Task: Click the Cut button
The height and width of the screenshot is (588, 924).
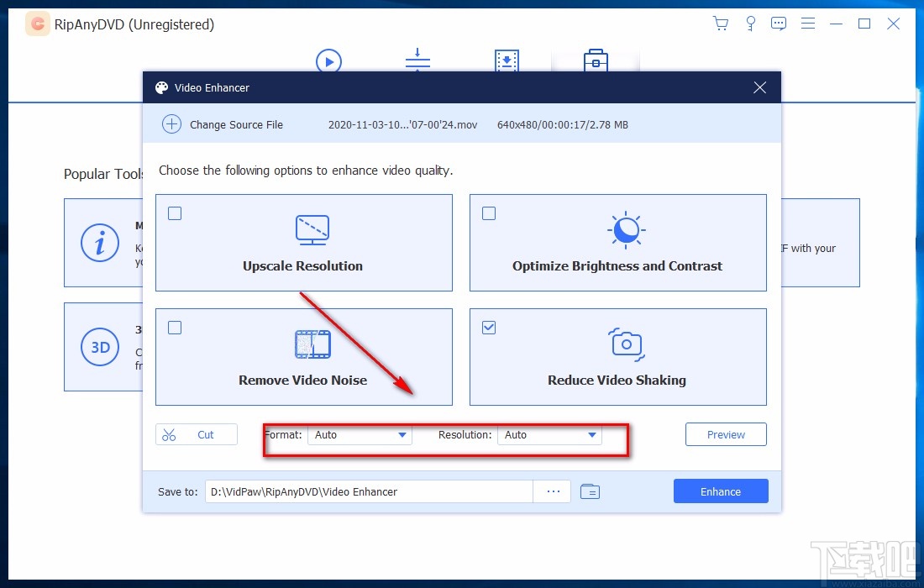Action: coord(197,435)
